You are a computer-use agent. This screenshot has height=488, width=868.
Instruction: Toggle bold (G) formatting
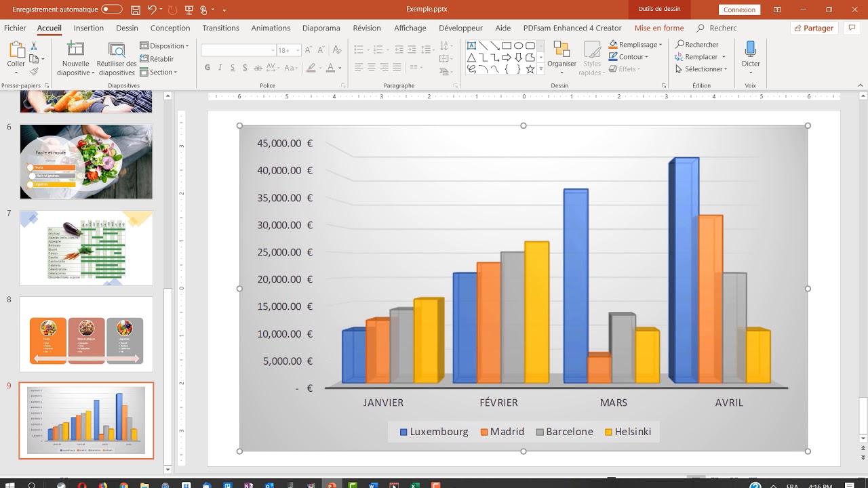tap(208, 68)
